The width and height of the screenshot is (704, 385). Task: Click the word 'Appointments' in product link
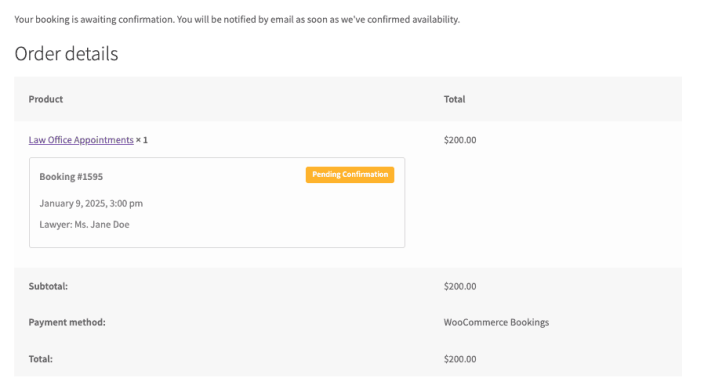coord(104,140)
